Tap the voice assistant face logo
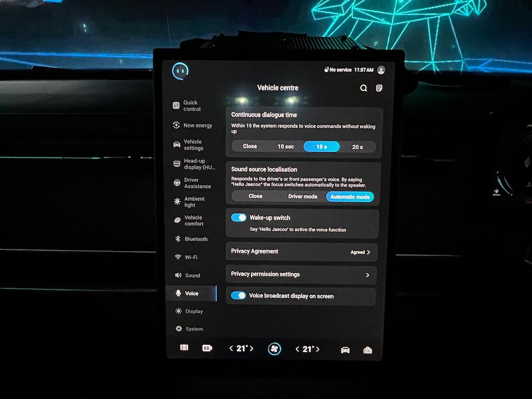Viewport: 532px width, 399px height. [181, 70]
